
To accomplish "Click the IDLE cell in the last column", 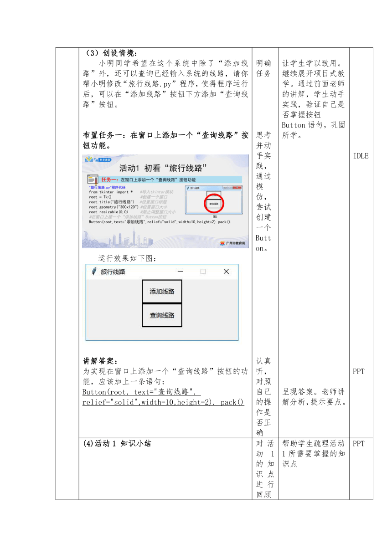I will pos(361,156).
